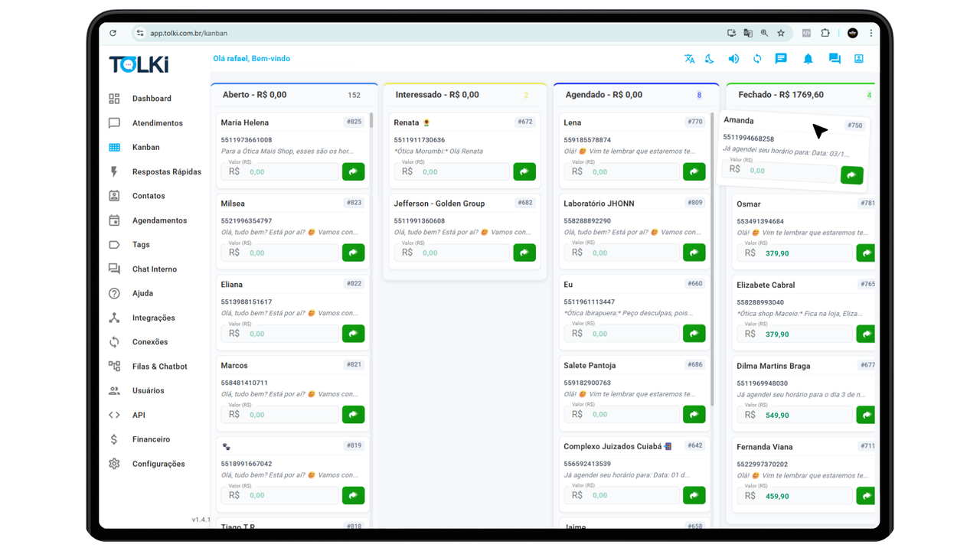Click the Financeiro dollar icon
Viewport: 980px width, 551px height.
[114, 439]
